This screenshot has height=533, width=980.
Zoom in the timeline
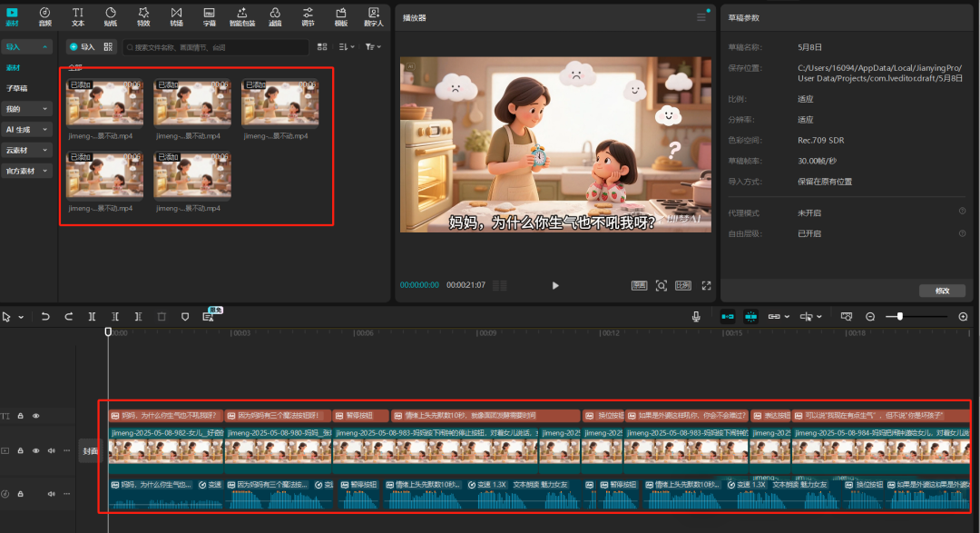(963, 317)
